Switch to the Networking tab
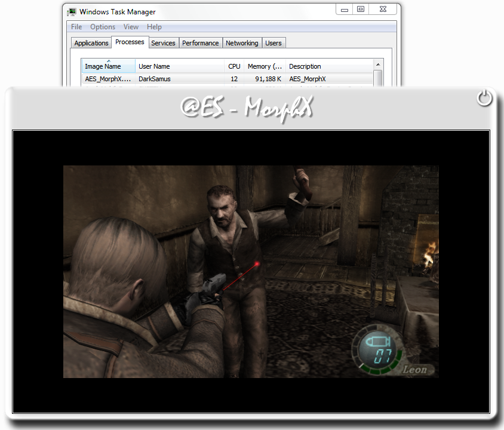Screen dimensions: 504x430 click(x=242, y=43)
